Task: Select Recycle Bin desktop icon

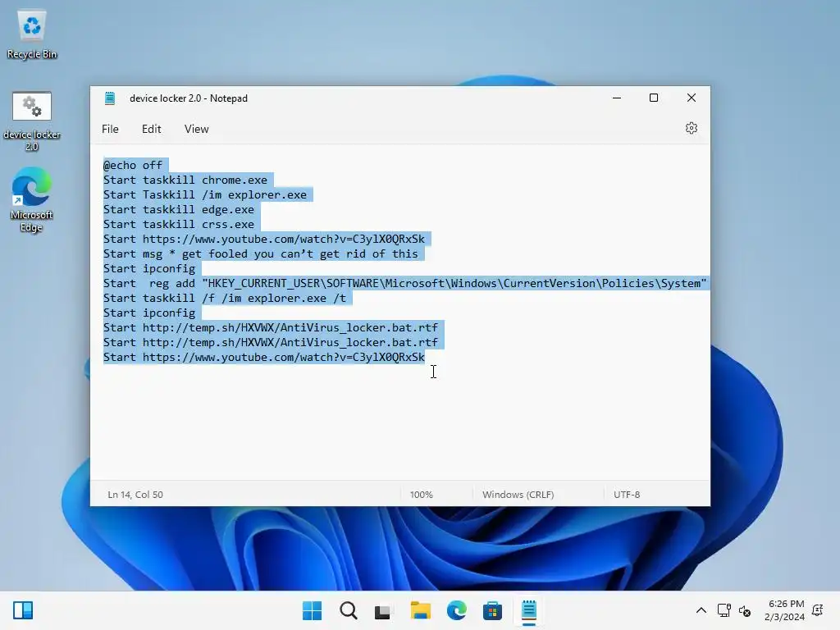Action: coord(32,34)
